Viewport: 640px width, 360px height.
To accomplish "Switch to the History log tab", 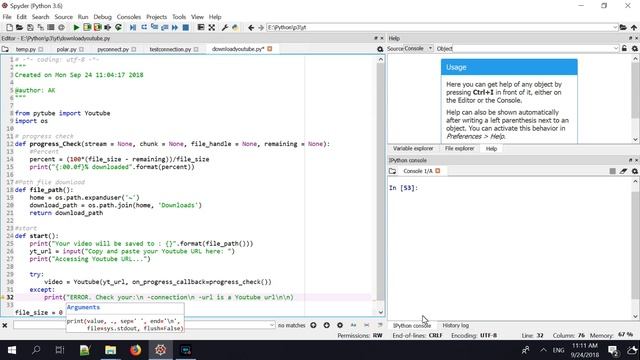I will 456,325.
